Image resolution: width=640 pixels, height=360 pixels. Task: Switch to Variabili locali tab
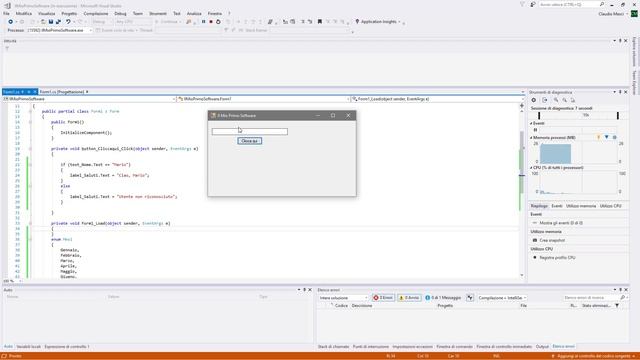(x=29, y=347)
